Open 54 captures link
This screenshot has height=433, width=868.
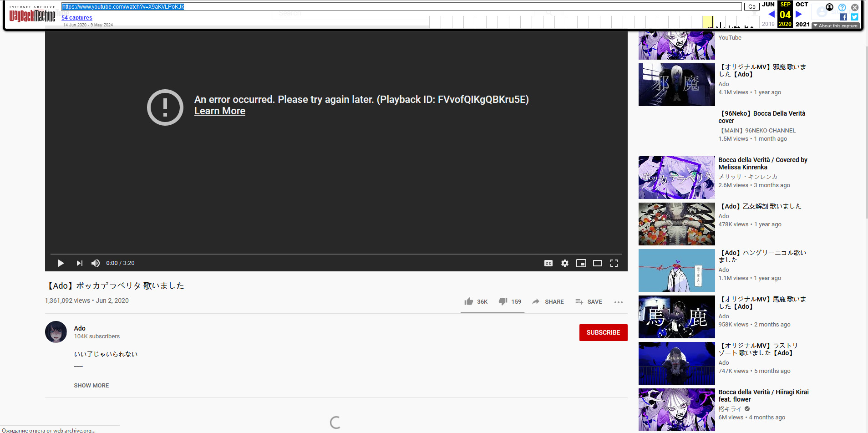pos(77,17)
